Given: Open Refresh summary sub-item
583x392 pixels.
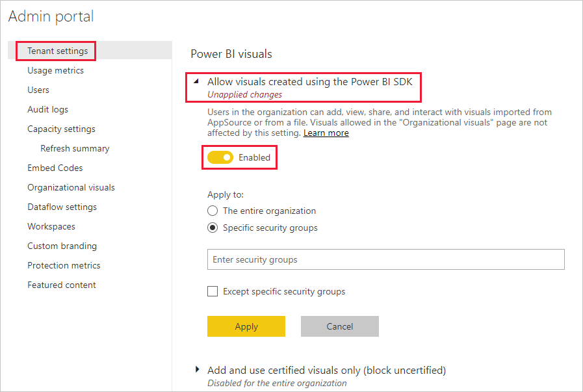Looking at the screenshot, I should [75, 148].
